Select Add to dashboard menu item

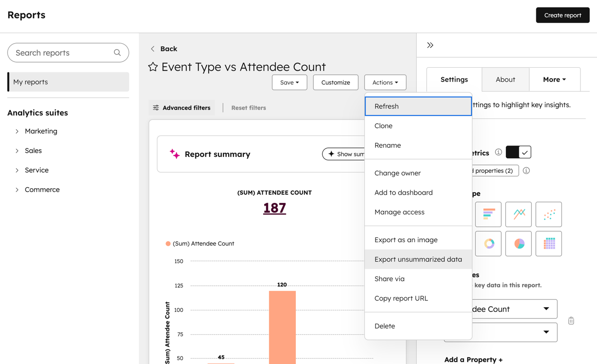click(x=418, y=192)
